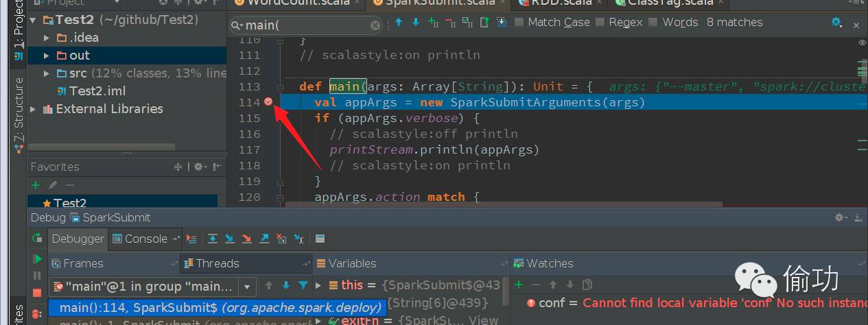This screenshot has width=868, height=325.
Task: Open search bar gear settings
Action: point(836,23)
